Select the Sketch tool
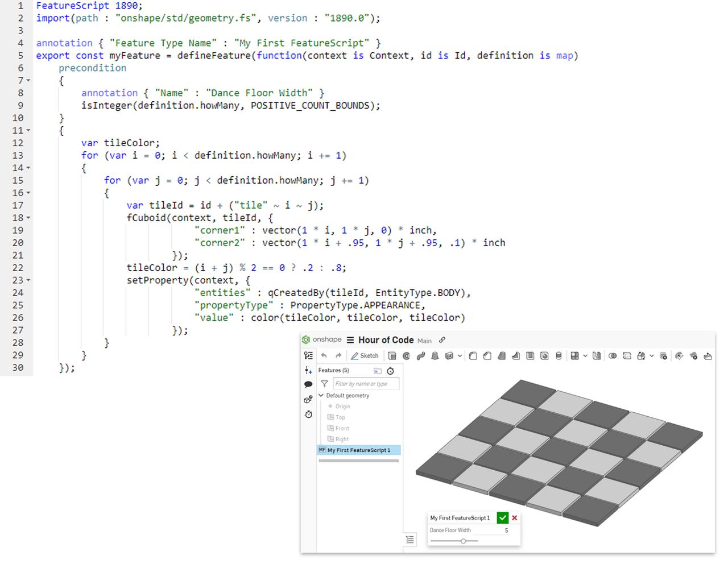The height and width of the screenshot is (568, 728). [x=365, y=356]
